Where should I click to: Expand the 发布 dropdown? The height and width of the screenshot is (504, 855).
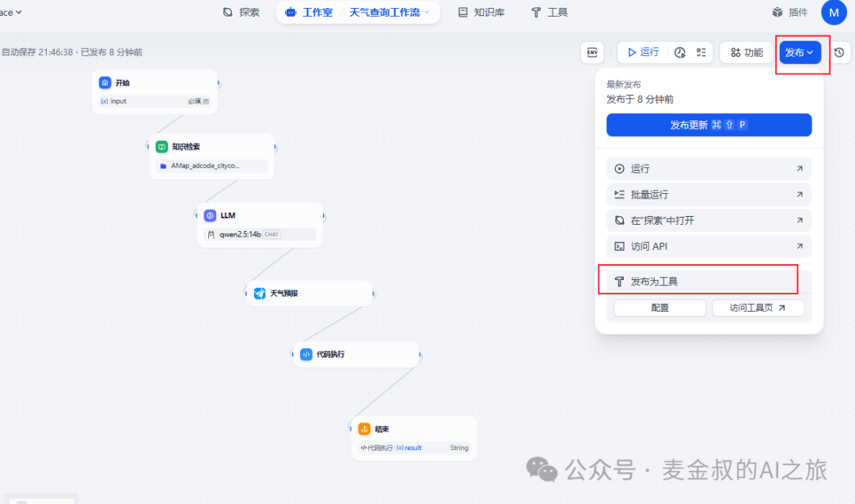(x=800, y=51)
